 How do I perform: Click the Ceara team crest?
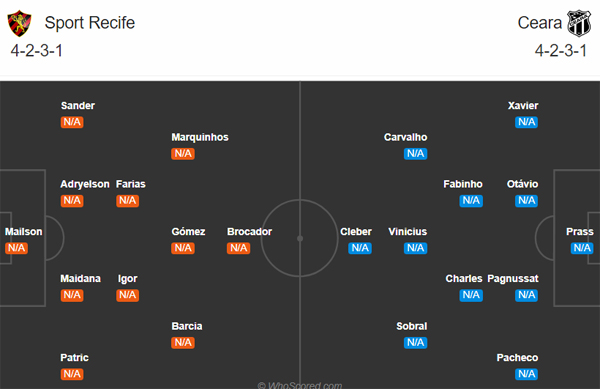pyautogui.click(x=579, y=23)
